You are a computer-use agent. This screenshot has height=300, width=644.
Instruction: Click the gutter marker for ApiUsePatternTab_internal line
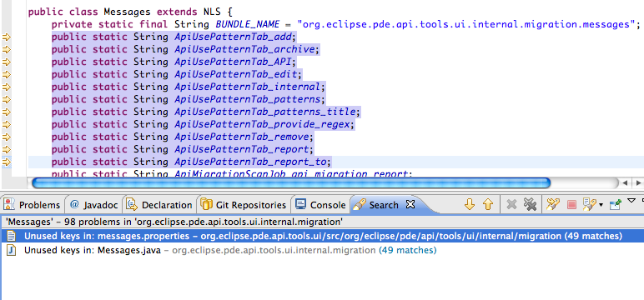coord(7,87)
